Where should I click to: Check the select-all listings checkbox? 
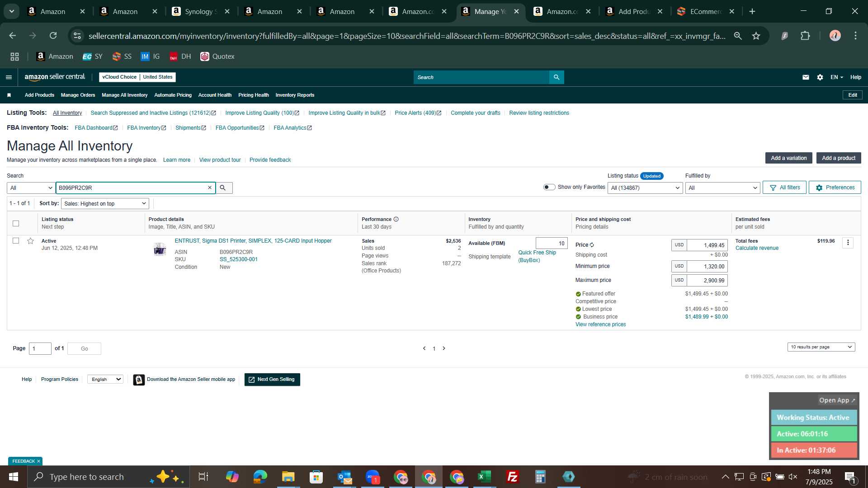point(16,223)
